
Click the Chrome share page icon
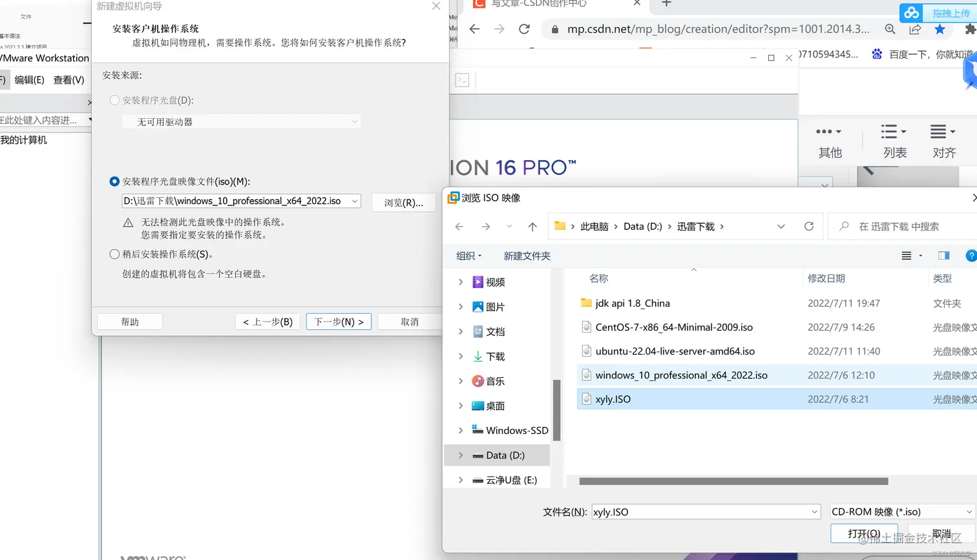point(915,29)
